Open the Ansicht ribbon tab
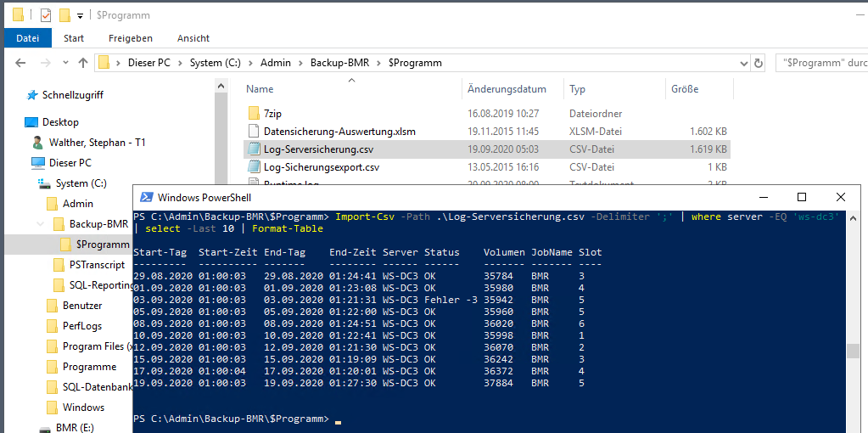Screen dimensions: 868x433 (x=193, y=38)
